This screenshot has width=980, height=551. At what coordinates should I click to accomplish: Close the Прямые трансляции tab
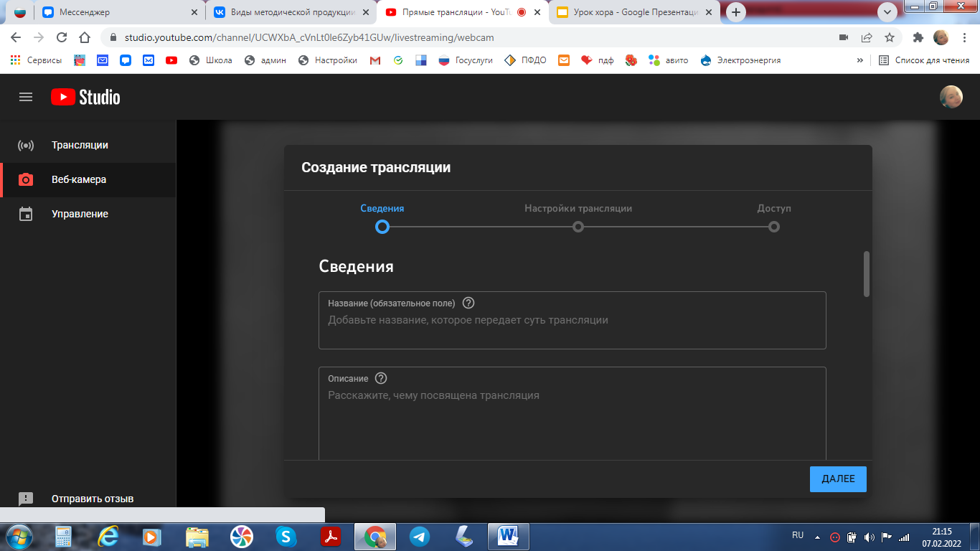[537, 12]
